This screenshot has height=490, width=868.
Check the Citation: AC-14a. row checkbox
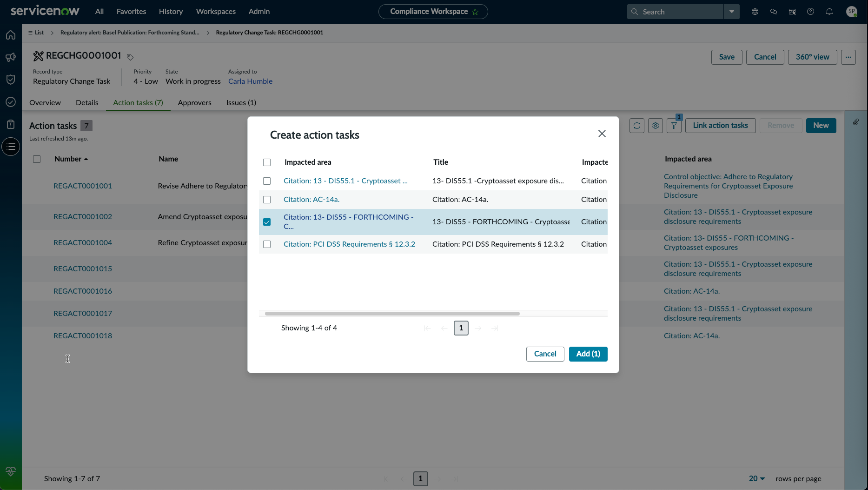point(267,200)
